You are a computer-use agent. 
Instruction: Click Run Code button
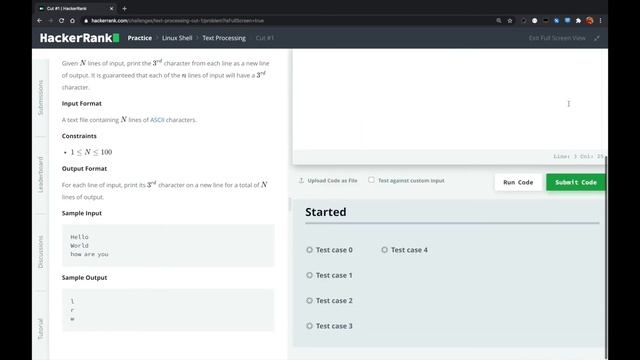[x=518, y=182]
